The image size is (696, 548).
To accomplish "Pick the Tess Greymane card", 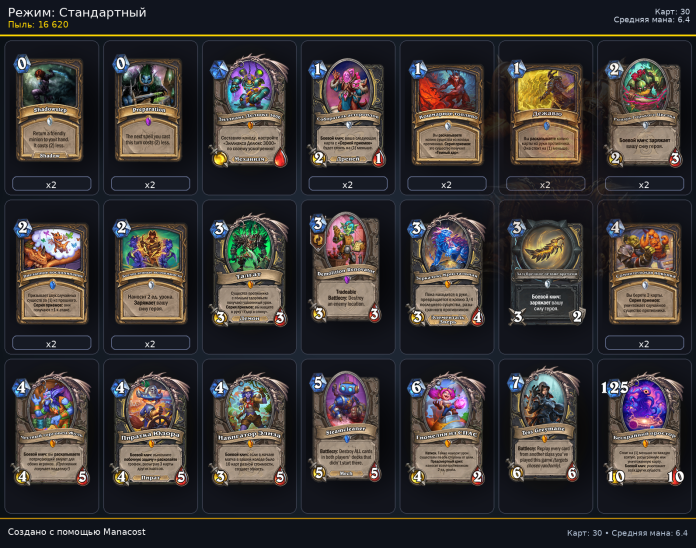I will point(545,428).
